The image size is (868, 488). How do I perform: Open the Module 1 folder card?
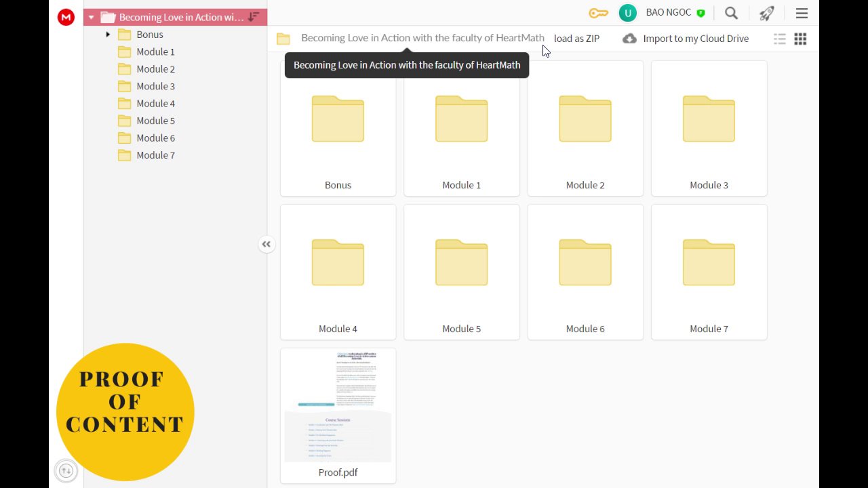(462, 128)
